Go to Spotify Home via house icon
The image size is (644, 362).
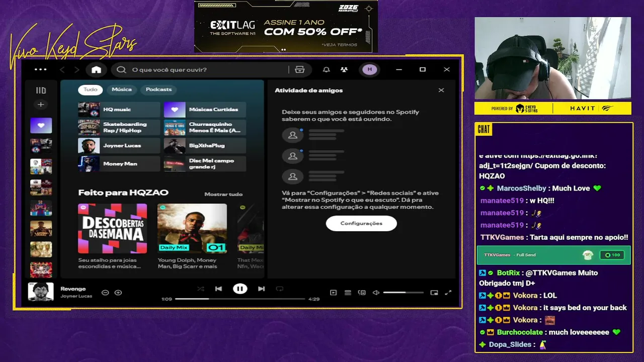pos(96,70)
